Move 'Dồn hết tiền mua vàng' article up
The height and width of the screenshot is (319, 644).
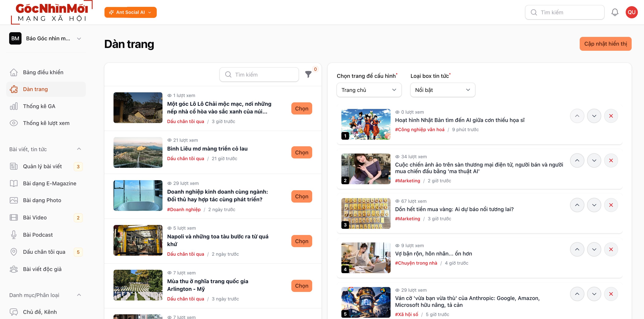click(x=577, y=205)
